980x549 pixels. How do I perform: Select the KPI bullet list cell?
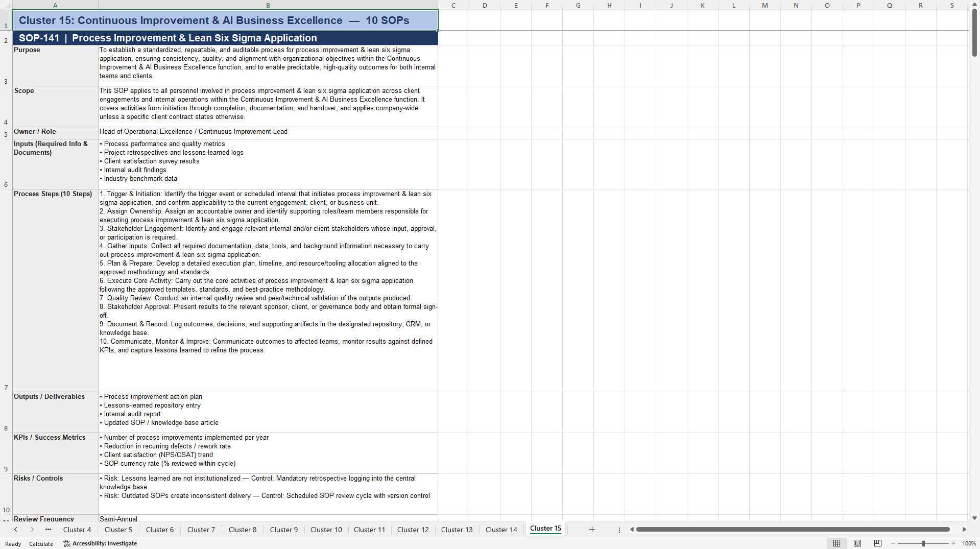point(268,453)
